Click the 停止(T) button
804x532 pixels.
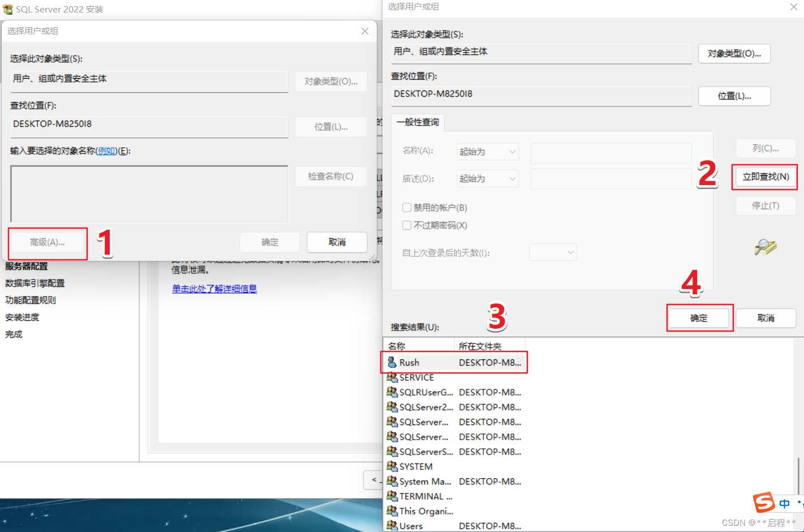[x=766, y=205]
